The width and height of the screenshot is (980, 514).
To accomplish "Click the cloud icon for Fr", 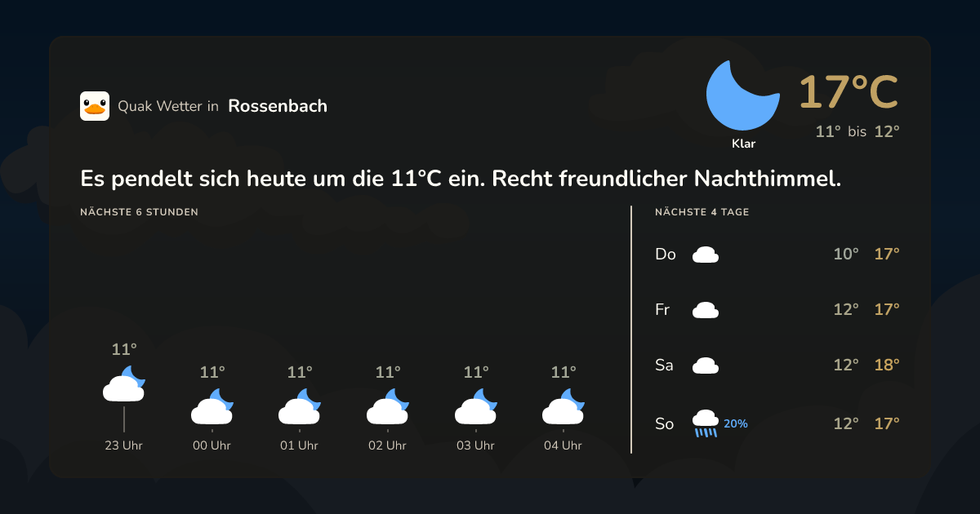I will 706,310.
